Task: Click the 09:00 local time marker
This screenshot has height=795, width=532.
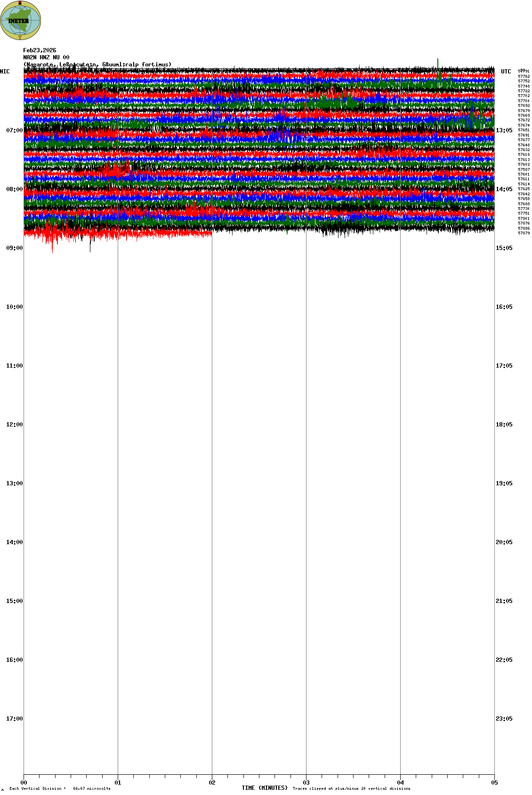Action: click(14, 248)
